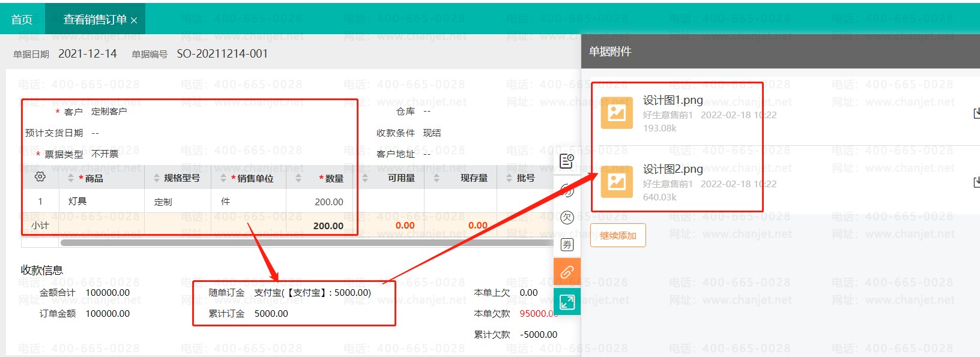This screenshot has height=357, width=980.
Task: Sort table by 数量 column
Action: [x=298, y=178]
